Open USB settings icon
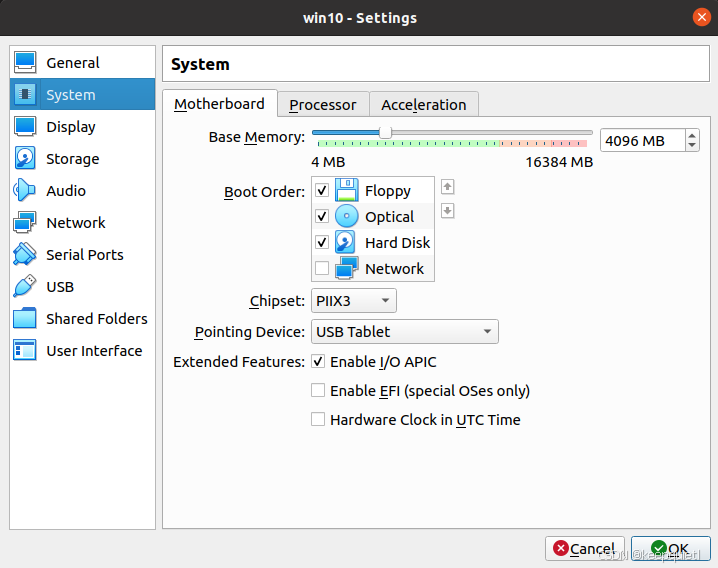 pos(26,287)
